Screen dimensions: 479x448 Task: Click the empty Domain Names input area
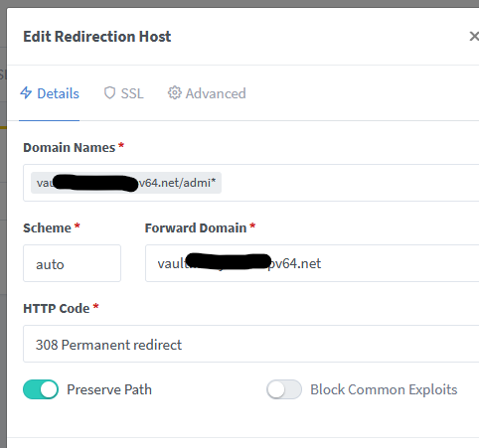pos(350,183)
